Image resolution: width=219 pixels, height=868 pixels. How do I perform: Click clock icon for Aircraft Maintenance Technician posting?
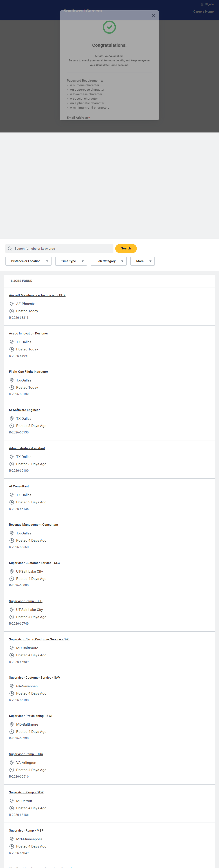(x=11, y=311)
